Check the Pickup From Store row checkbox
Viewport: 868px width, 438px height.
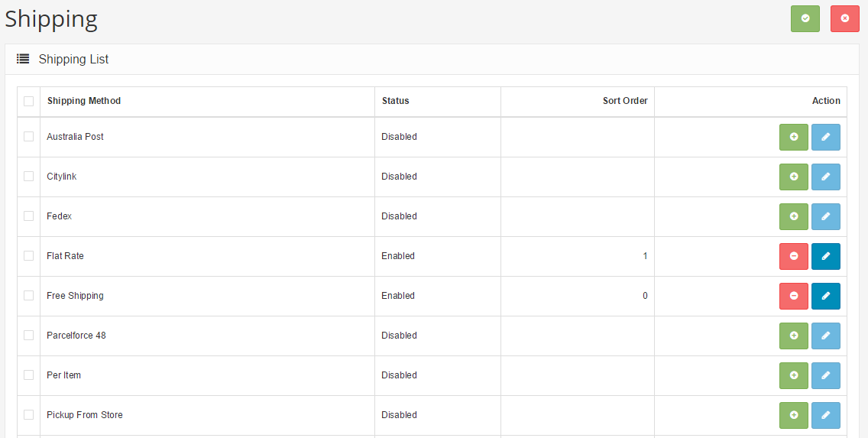[x=29, y=415]
